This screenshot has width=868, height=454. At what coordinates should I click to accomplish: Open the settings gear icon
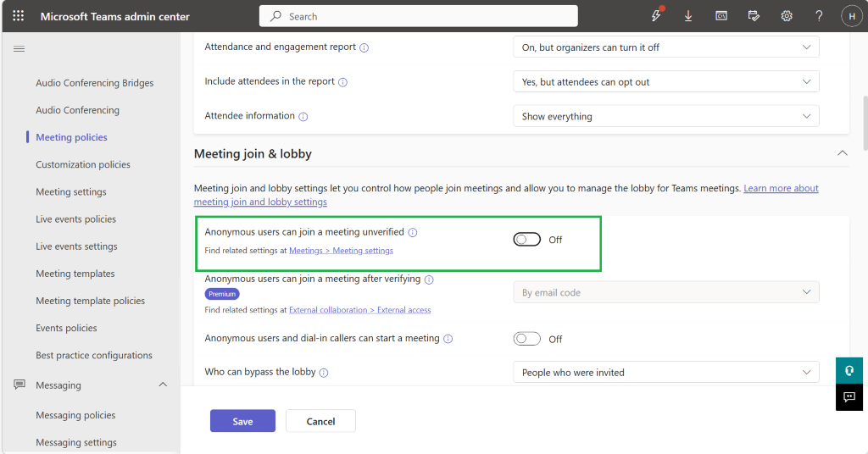pos(787,16)
